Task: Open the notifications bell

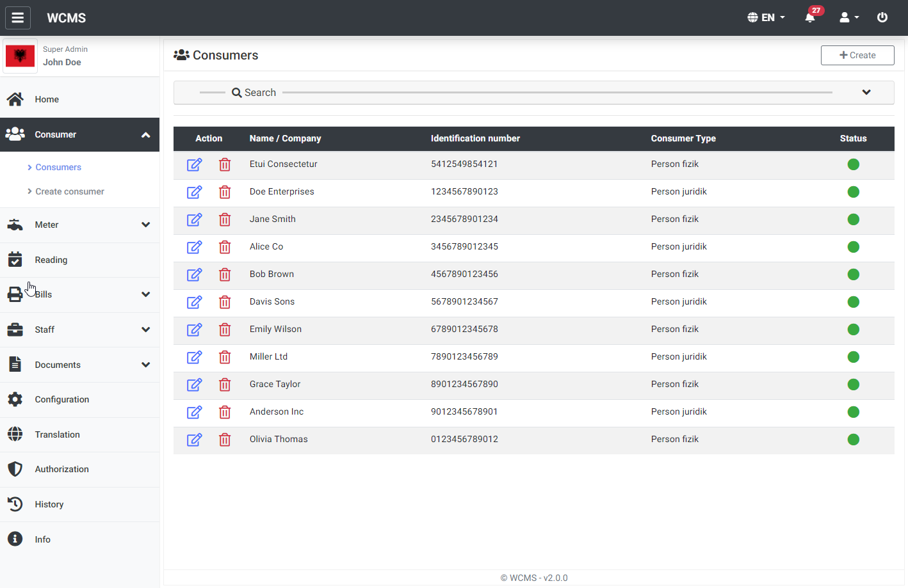Action: click(x=810, y=17)
